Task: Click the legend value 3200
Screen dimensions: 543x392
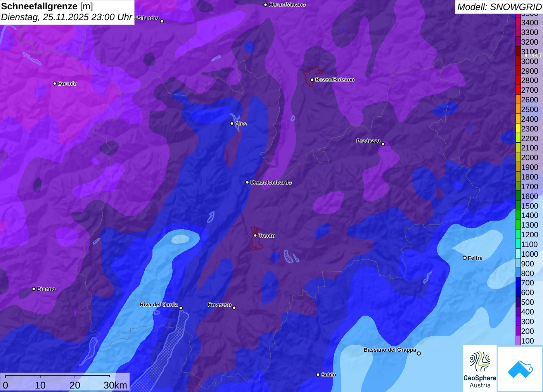Action: pyautogui.click(x=529, y=42)
